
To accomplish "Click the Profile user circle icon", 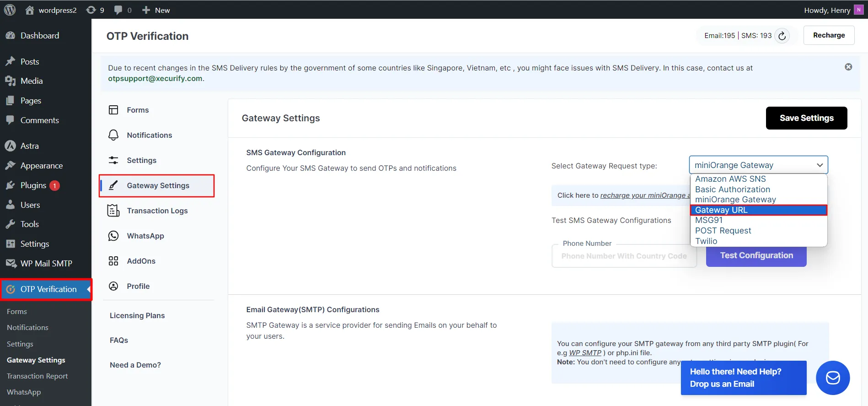I will click(x=113, y=286).
